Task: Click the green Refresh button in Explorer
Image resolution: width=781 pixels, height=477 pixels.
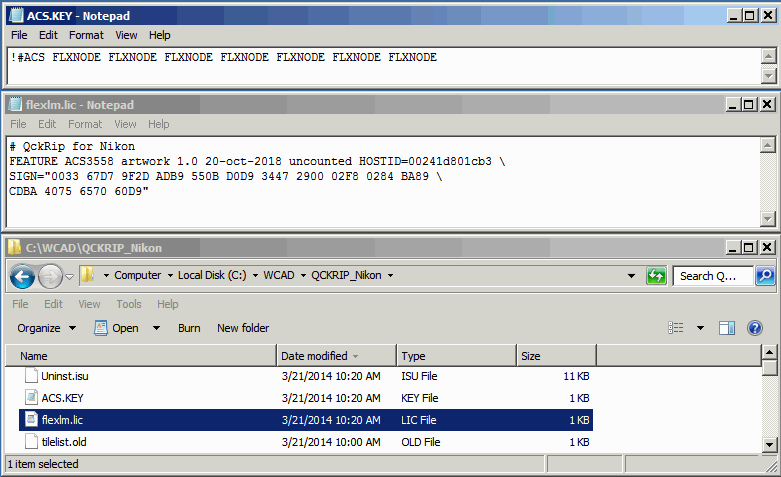Action: coord(656,275)
